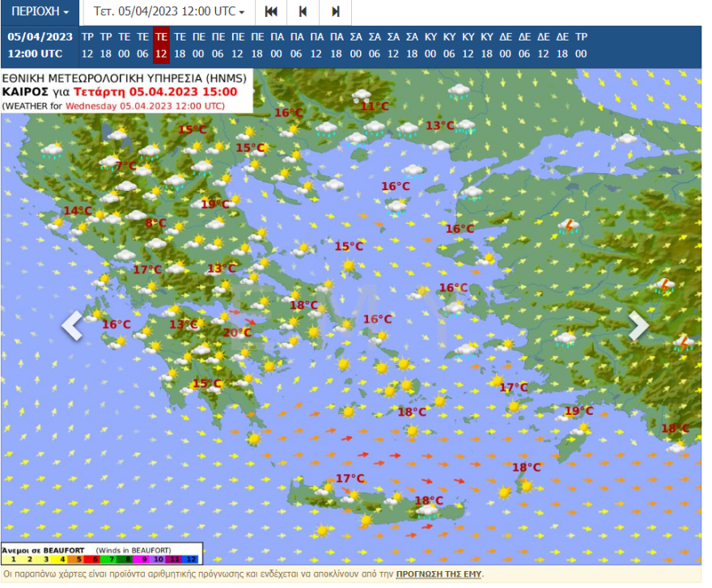This screenshot has width=712, height=588.
Task: Advance to the next forecast time
Action: pos(335,12)
